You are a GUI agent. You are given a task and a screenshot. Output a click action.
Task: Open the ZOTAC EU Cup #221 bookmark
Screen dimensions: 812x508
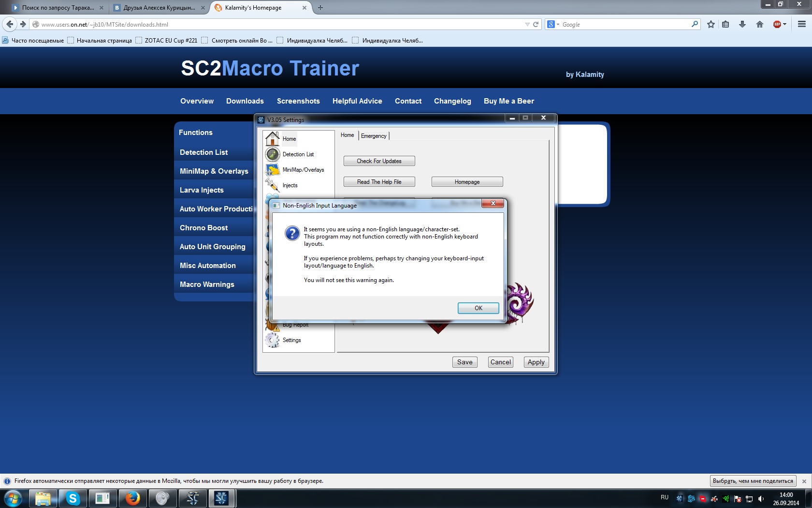pyautogui.click(x=166, y=41)
